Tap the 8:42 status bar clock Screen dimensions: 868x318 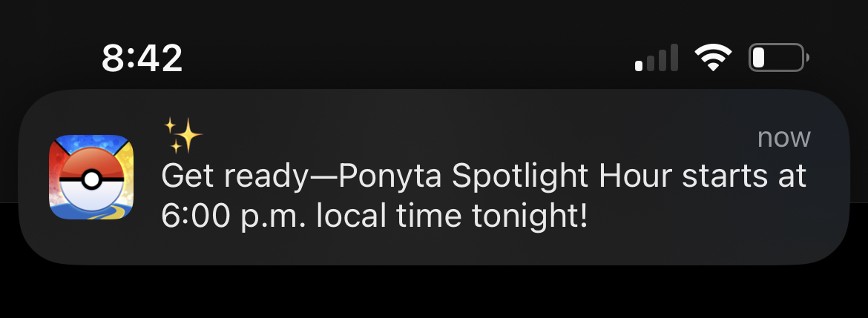[142, 58]
